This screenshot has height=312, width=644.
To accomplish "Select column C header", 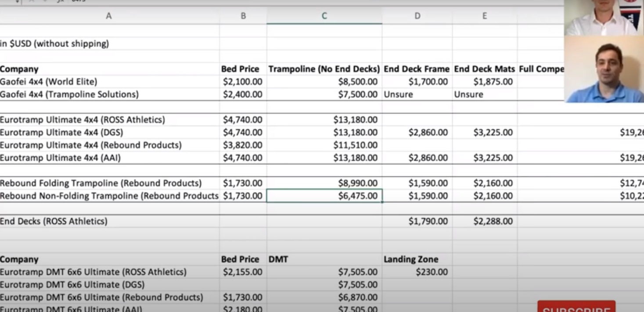I will tap(324, 16).
